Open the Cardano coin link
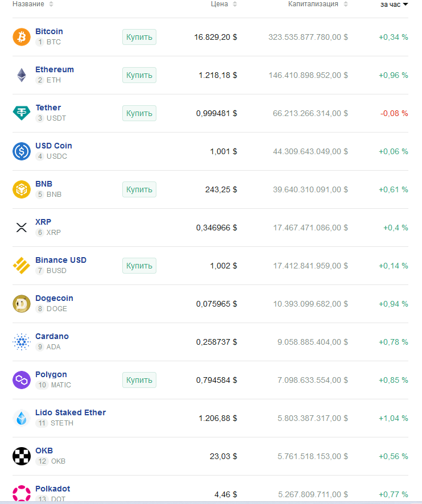The width and height of the screenshot is (422, 504). [52, 336]
